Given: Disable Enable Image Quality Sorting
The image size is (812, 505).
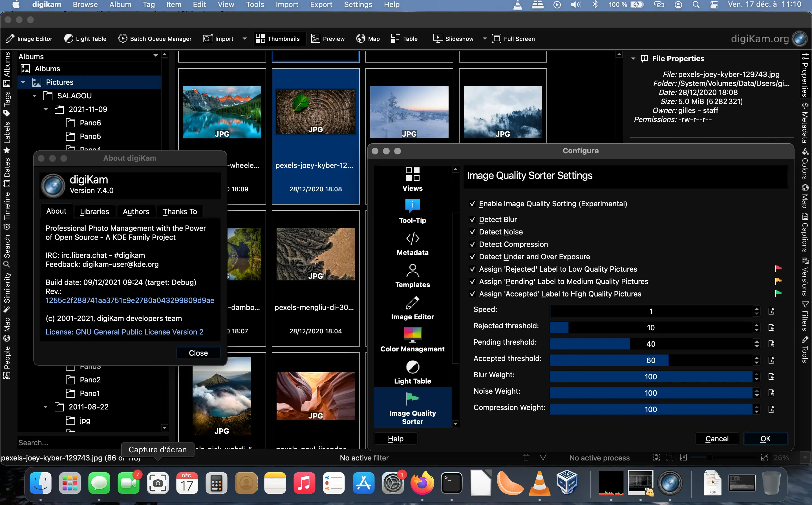Looking at the screenshot, I should pos(473,204).
